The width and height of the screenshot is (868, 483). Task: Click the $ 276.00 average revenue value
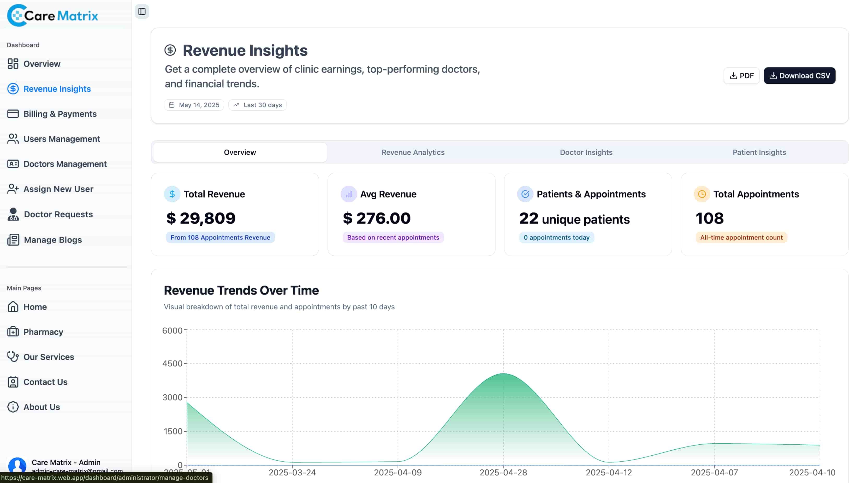click(x=376, y=218)
